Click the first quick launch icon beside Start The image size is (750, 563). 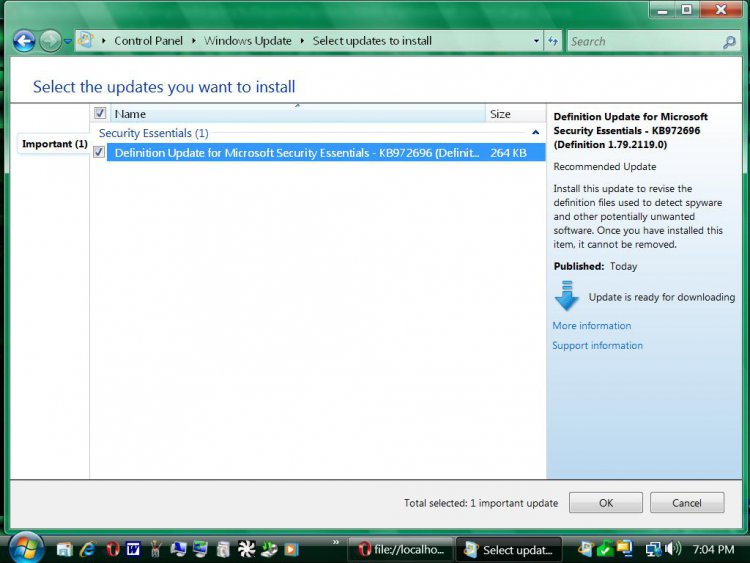point(64,549)
